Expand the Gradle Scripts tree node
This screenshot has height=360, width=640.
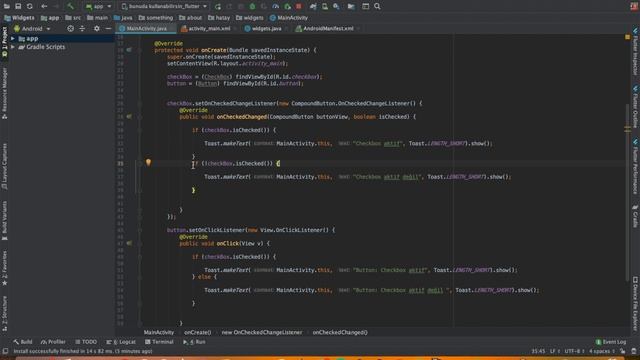pos(13,47)
